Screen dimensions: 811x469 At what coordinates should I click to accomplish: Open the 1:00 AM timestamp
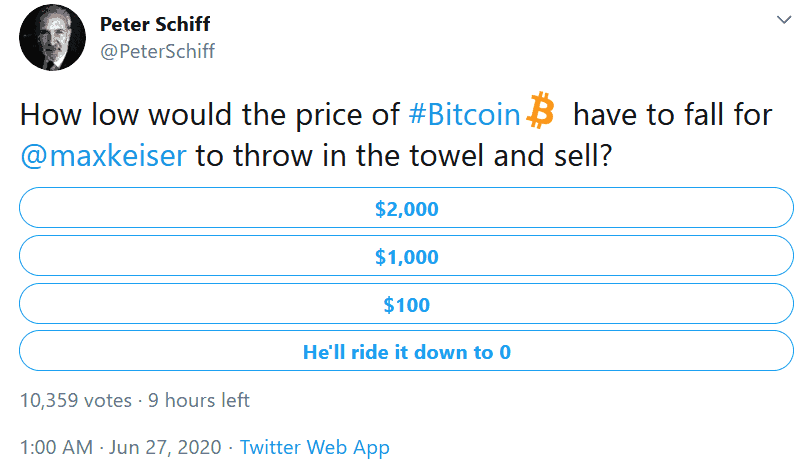56,447
